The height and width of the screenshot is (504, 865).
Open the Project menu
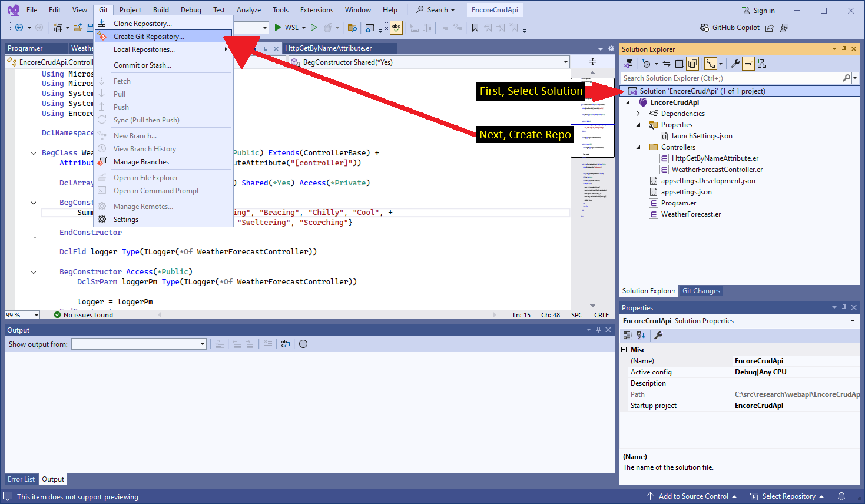[x=130, y=10]
